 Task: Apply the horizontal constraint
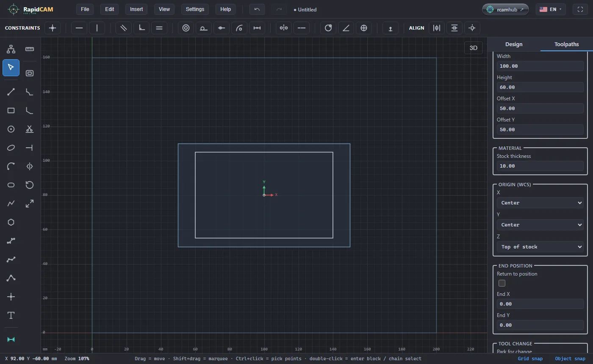(x=79, y=28)
